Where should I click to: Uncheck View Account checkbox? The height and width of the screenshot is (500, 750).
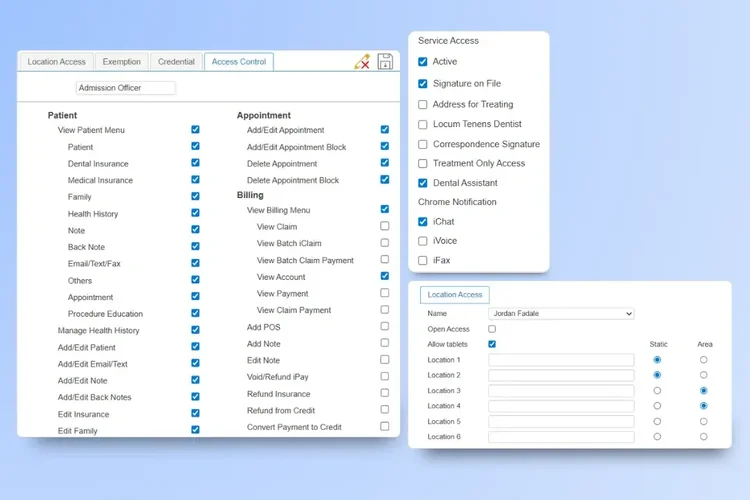coord(385,276)
